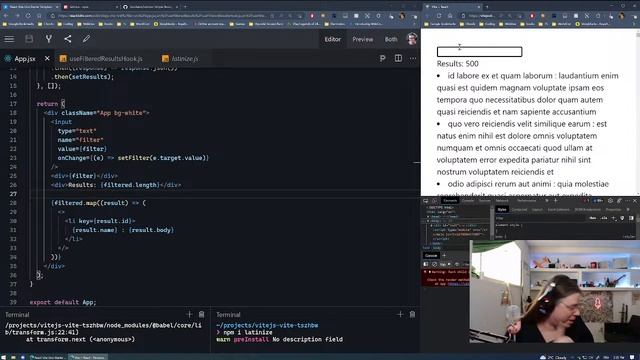Select the DevTools Elements tab
This screenshot has height=360, width=640.
(450, 201)
